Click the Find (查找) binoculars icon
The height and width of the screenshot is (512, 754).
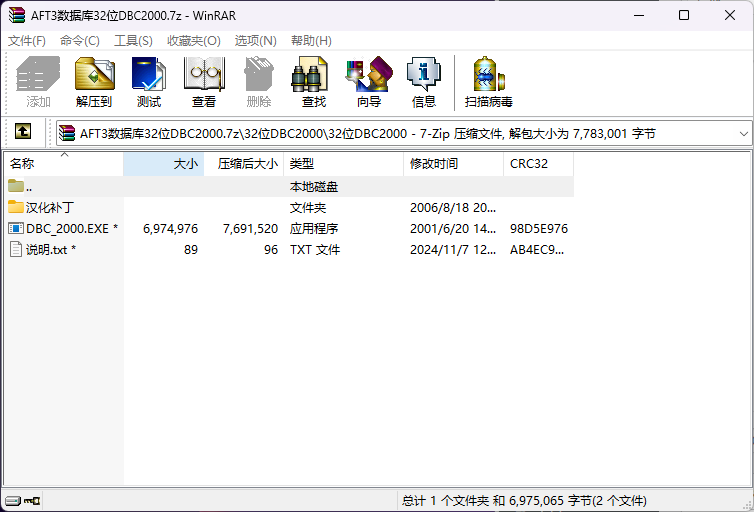click(313, 82)
